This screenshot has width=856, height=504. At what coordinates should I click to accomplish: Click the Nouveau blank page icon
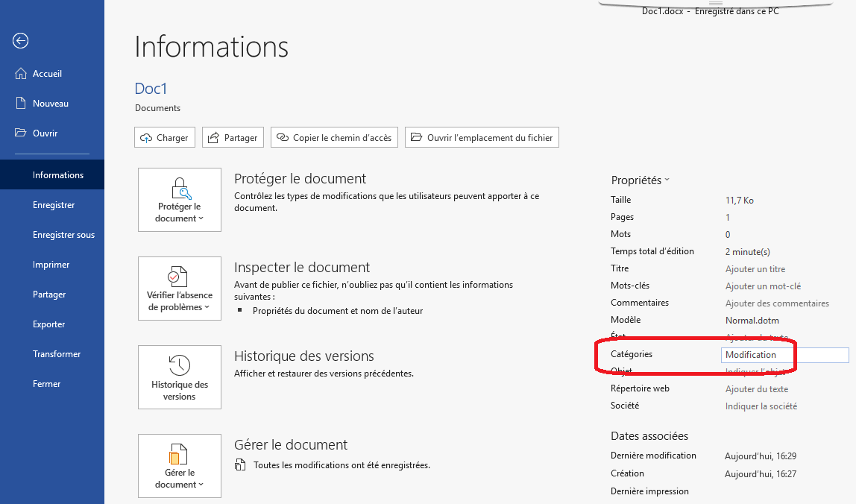point(21,104)
